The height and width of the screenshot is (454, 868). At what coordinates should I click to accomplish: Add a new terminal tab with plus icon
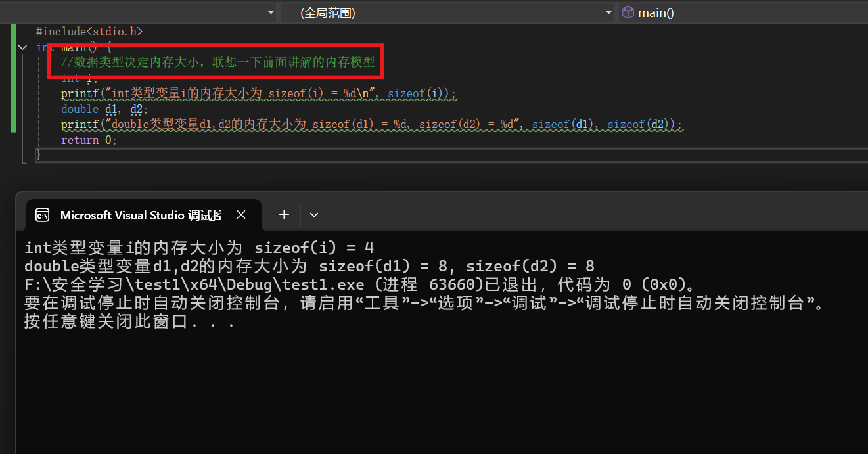(284, 215)
